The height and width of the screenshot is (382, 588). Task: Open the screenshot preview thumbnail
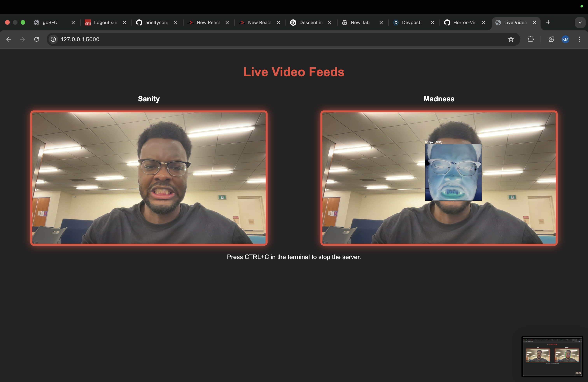tap(552, 357)
